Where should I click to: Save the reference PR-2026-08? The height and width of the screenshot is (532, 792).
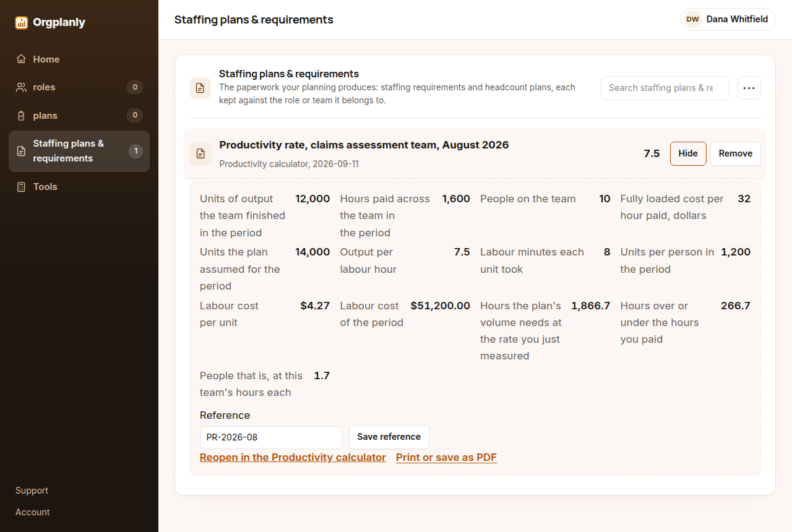(389, 437)
